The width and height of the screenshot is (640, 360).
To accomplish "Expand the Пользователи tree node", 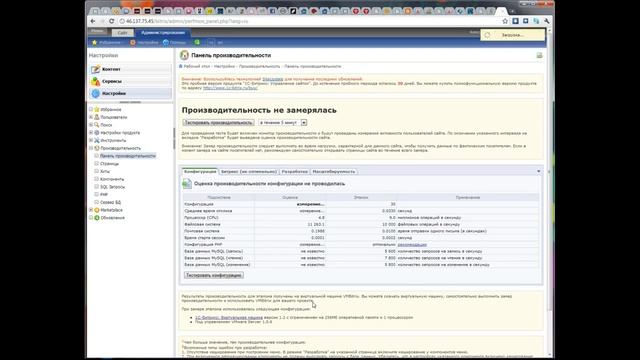I will coord(91,117).
